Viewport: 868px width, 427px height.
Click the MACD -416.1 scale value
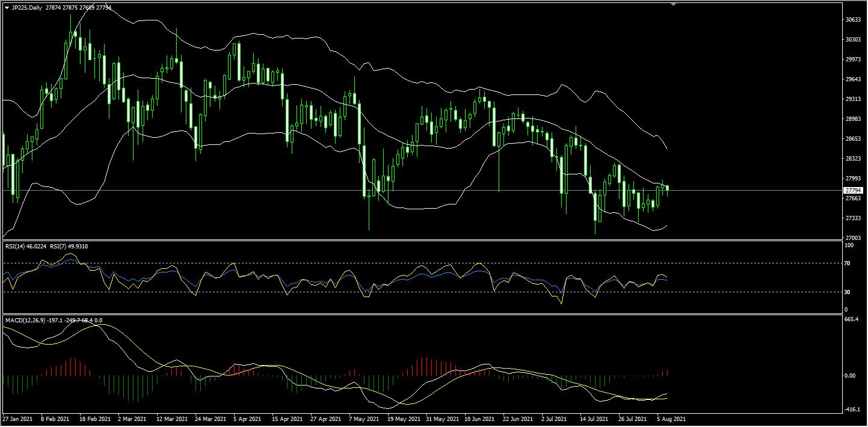point(852,410)
